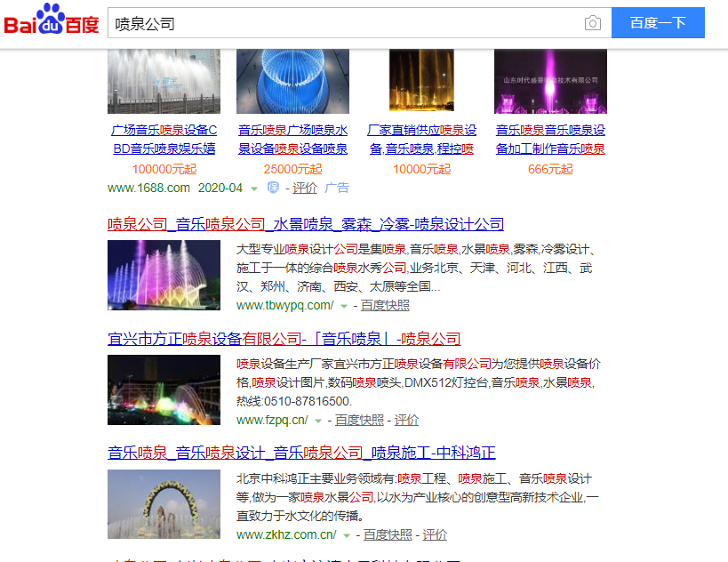Open thumbnail of 广场音乐喷泉设备 product

click(164, 81)
